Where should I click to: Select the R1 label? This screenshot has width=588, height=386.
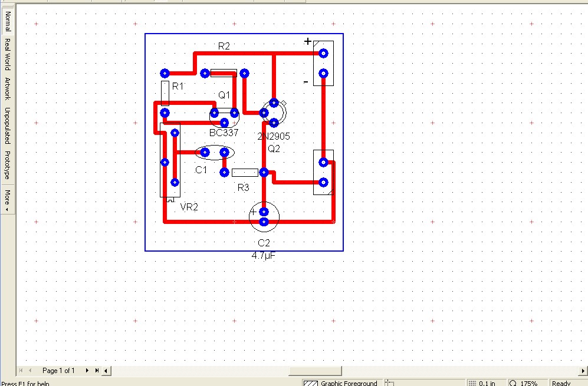pos(178,86)
